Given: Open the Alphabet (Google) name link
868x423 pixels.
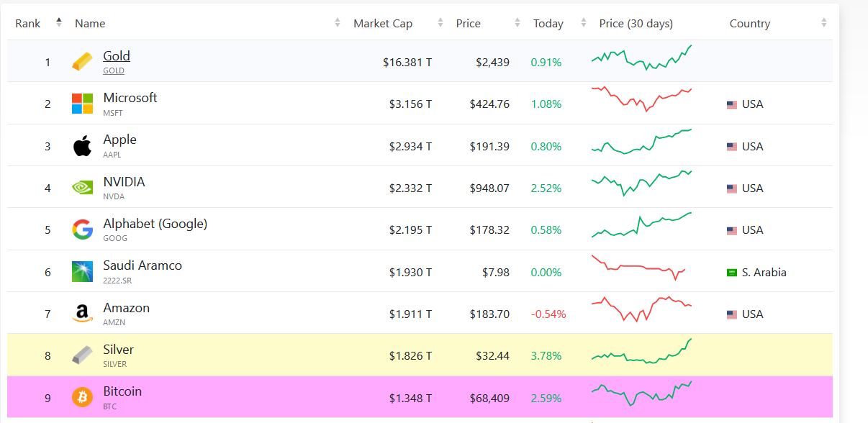Looking at the screenshot, I should [155, 224].
